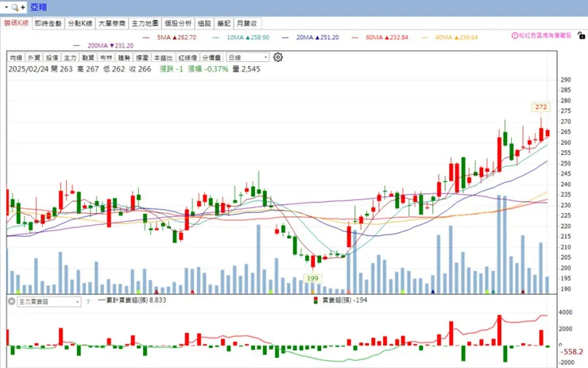
Task: Open chart settings via the gear icon
Action: (278, 57)
